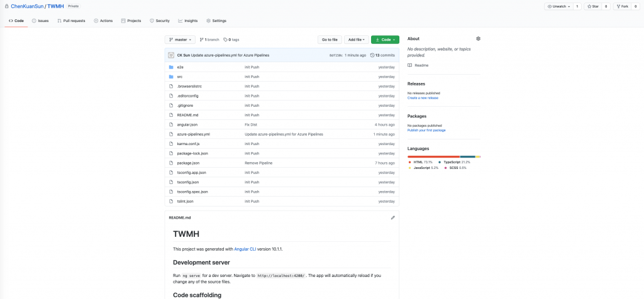The image size is (644, 299).
Task: Click the CK Sun avatar image
Action: click(x=171, y=55)
